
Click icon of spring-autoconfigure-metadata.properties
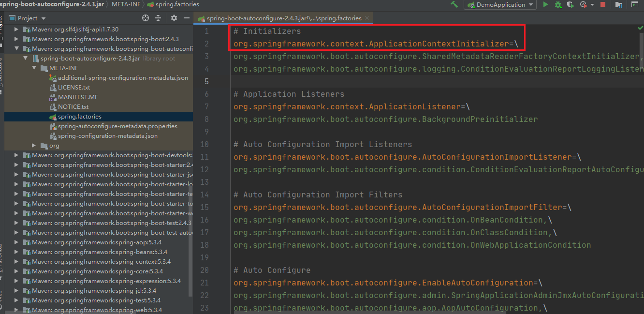click(53, 126)
